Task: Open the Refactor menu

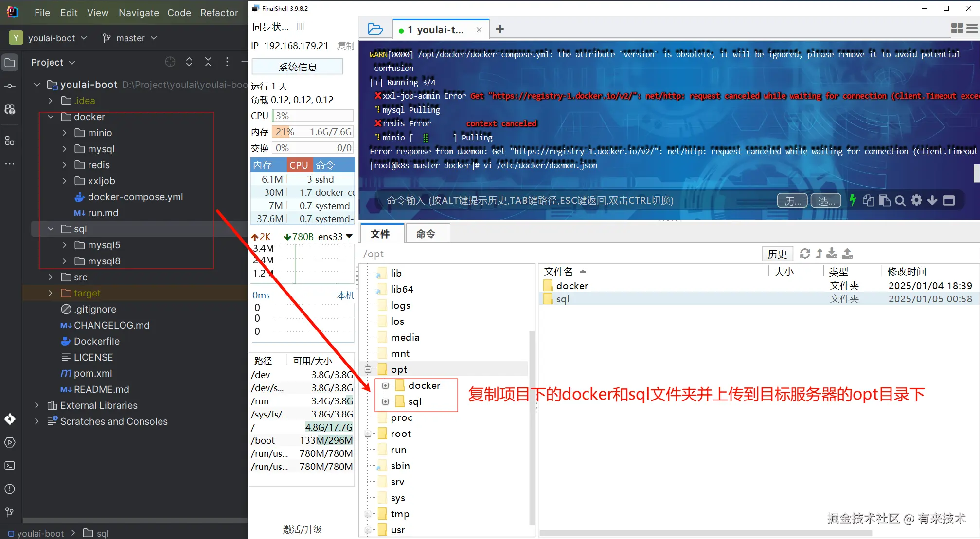Action: [x=219, y=13]
